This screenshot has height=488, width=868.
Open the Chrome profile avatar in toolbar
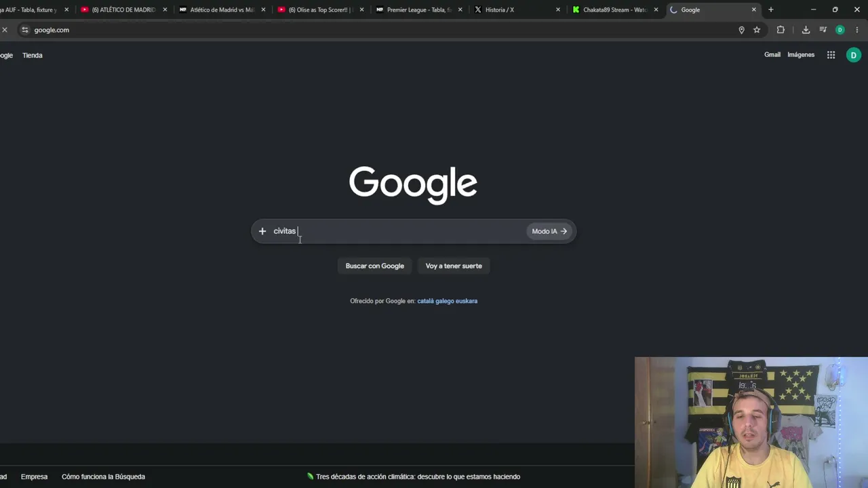840,30
